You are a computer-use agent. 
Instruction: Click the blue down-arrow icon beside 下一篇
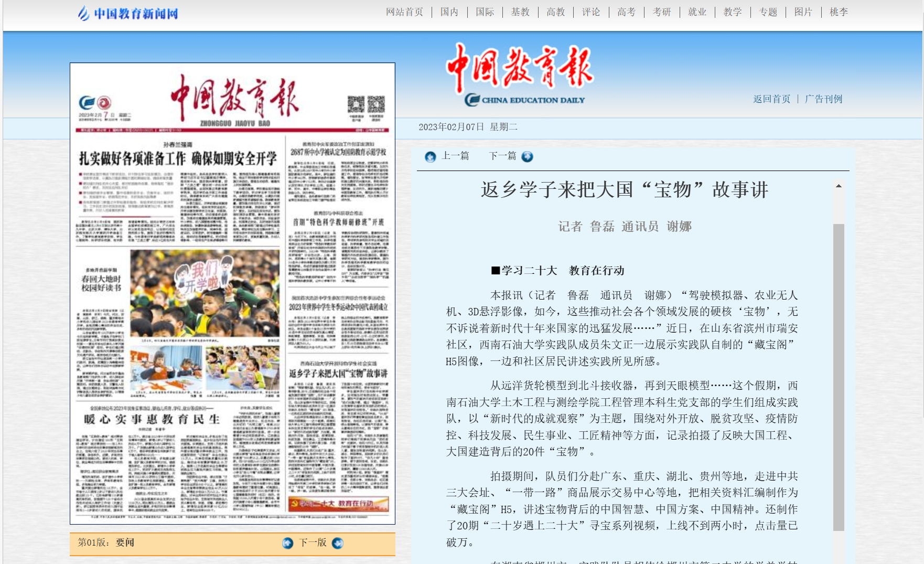527,156
